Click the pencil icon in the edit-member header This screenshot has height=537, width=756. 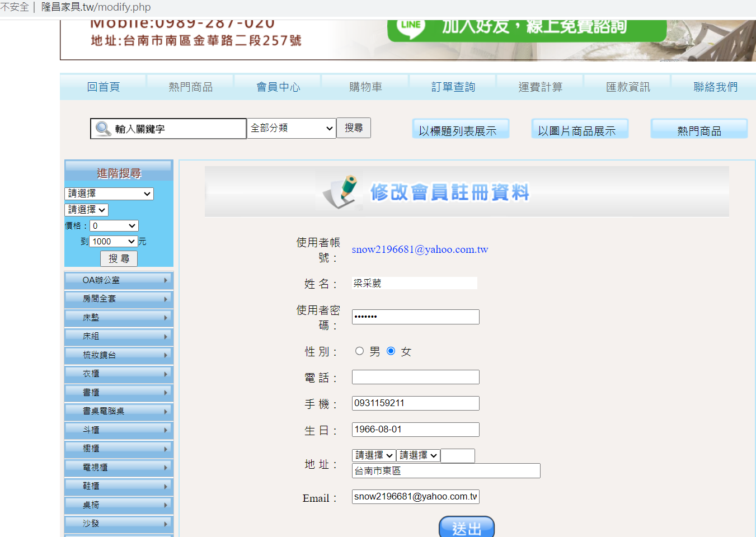[341, 191]
